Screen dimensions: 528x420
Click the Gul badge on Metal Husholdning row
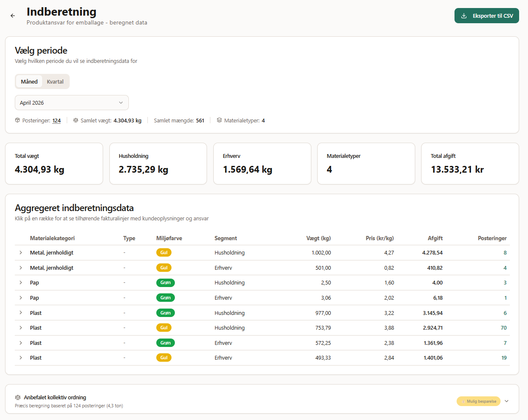click(163, 252)
